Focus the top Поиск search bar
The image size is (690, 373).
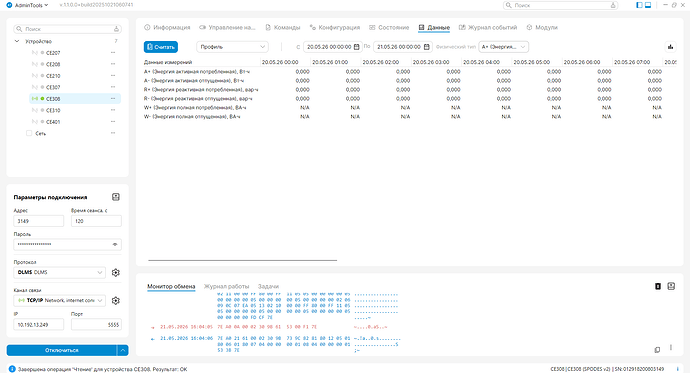click(x=561, y=5)
